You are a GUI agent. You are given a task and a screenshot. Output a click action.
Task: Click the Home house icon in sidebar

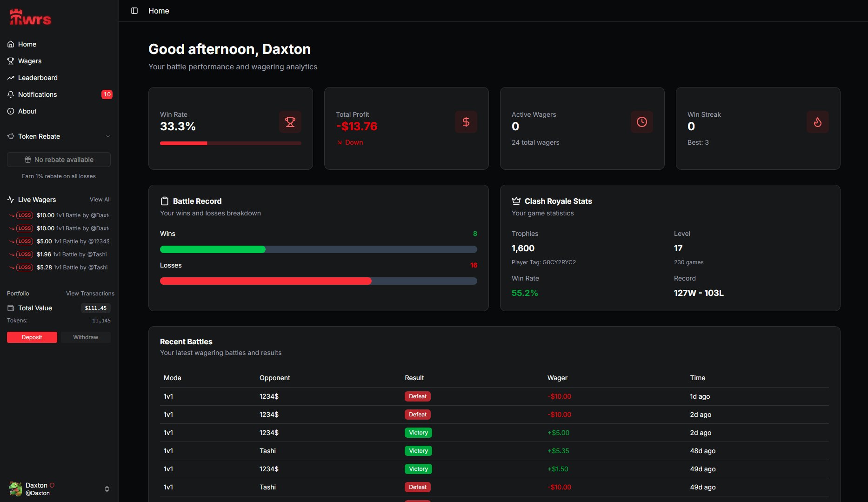[11, 44]
